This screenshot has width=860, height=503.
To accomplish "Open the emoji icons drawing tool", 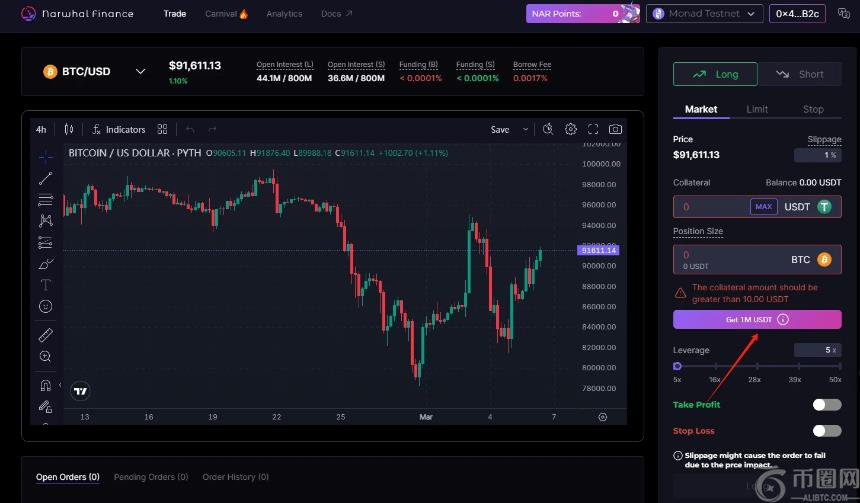I will click(45, 306).
